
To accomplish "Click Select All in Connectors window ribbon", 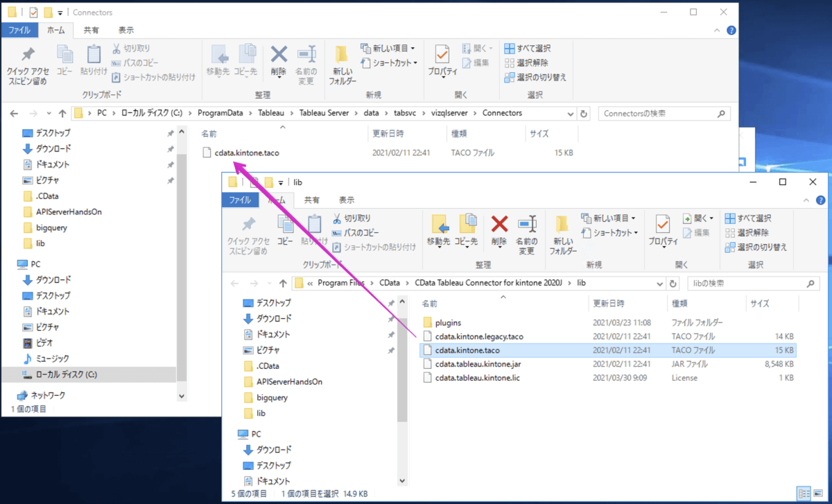I will (x=528, y=48).
